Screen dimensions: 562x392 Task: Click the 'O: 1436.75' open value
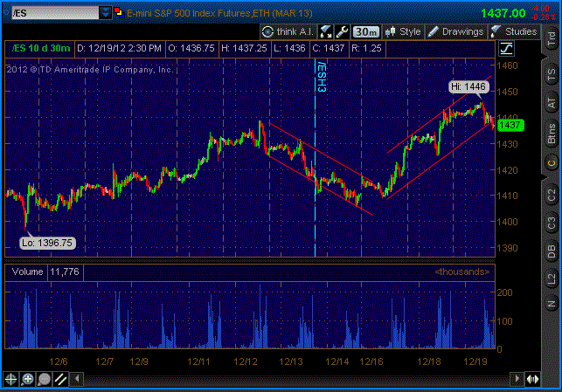tap(191, 48)
